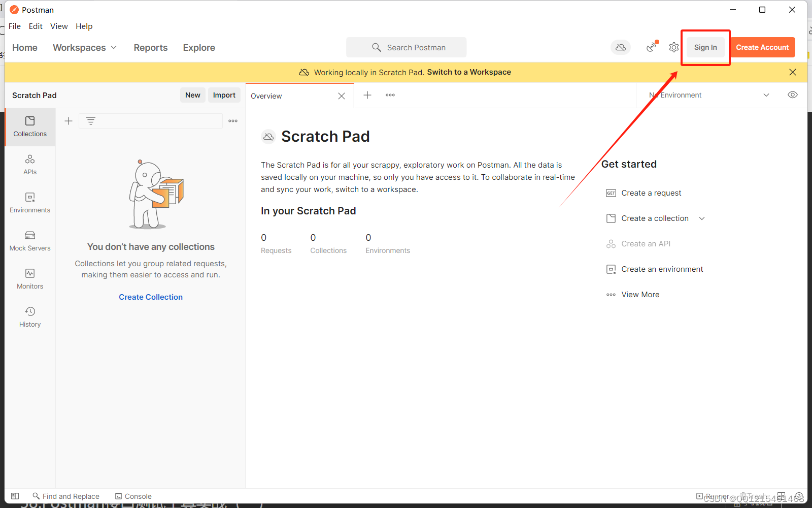The height and width of the screenshot is (508, 812).
Task: Click the Create Account button
Action: click(762, 47)
